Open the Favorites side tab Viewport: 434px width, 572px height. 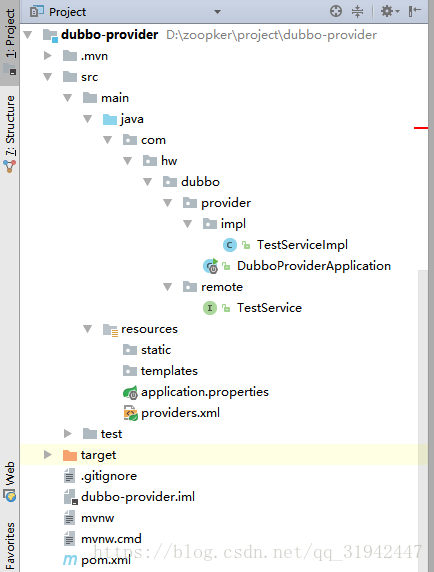(10, 545)
